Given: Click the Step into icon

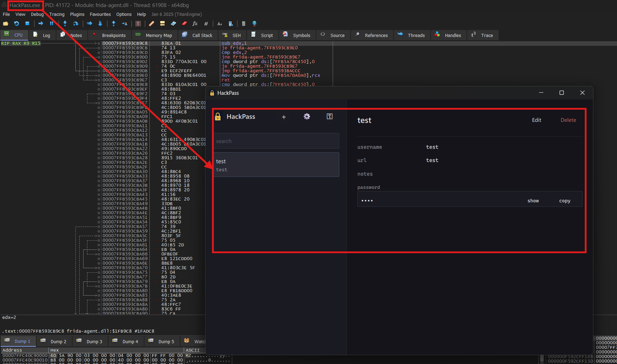Looking at the screenshot, I should [x=65, y=24].
